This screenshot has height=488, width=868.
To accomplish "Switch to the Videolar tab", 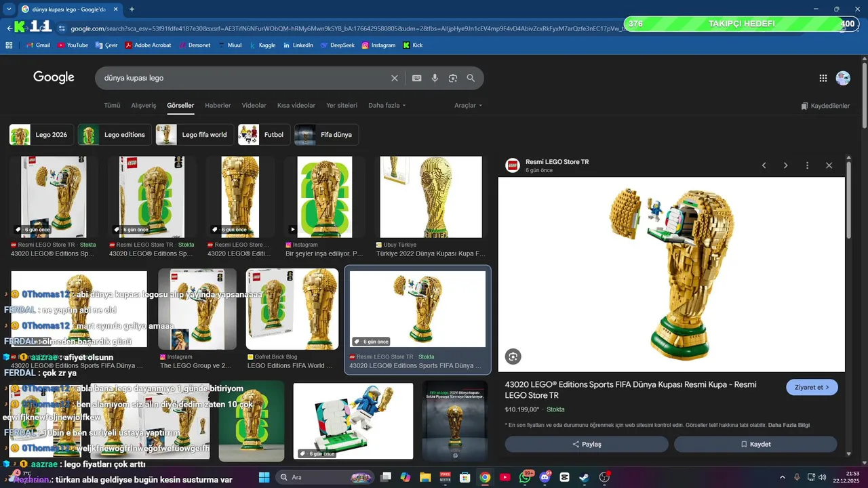I will coord(254,106).
